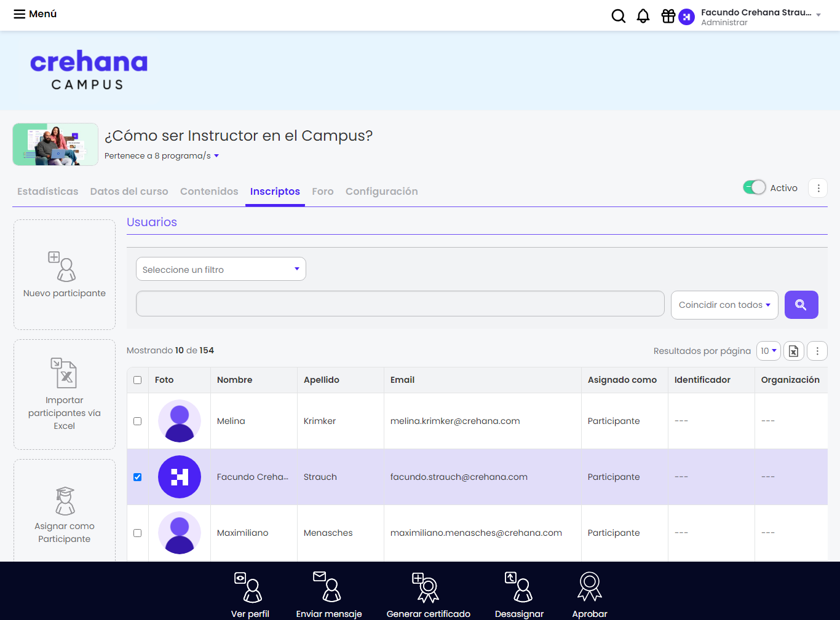Click Desasignar icon in bottom bar

519,587
